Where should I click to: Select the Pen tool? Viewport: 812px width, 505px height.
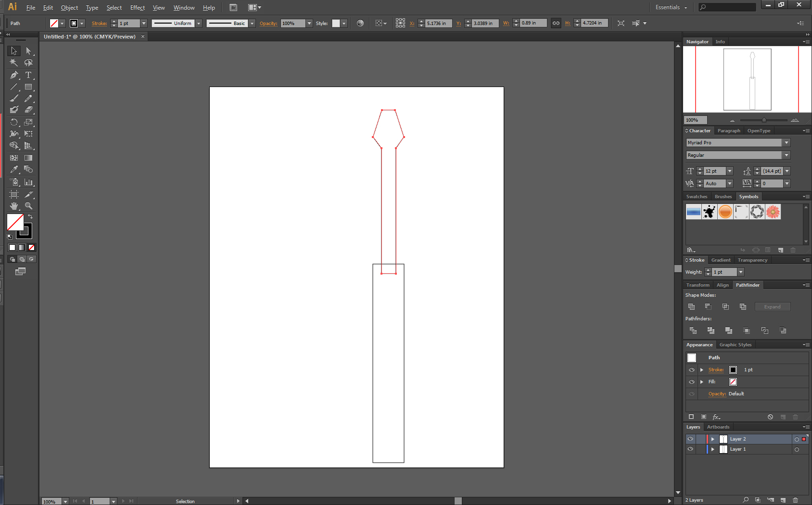click(x=14, y=75)
